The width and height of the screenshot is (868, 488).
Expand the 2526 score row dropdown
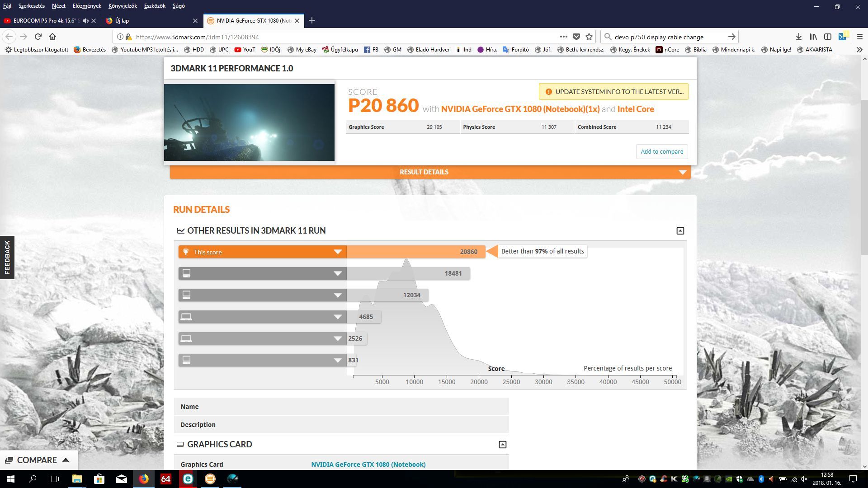pos(338,338)
